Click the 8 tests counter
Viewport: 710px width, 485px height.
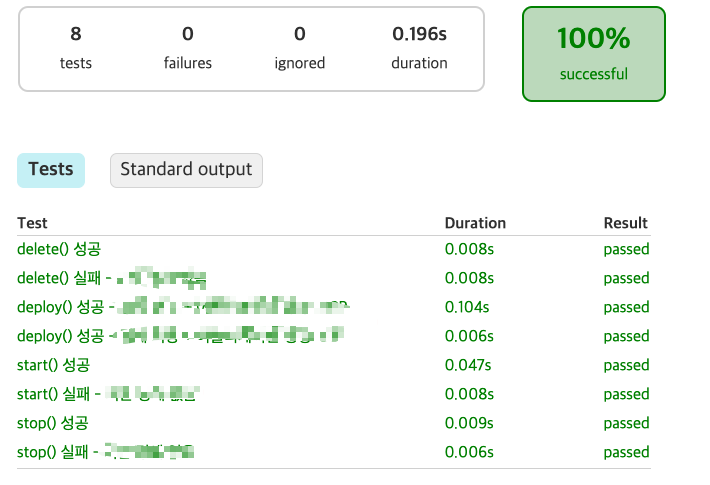pyautogui.click(x=76, y=48)
